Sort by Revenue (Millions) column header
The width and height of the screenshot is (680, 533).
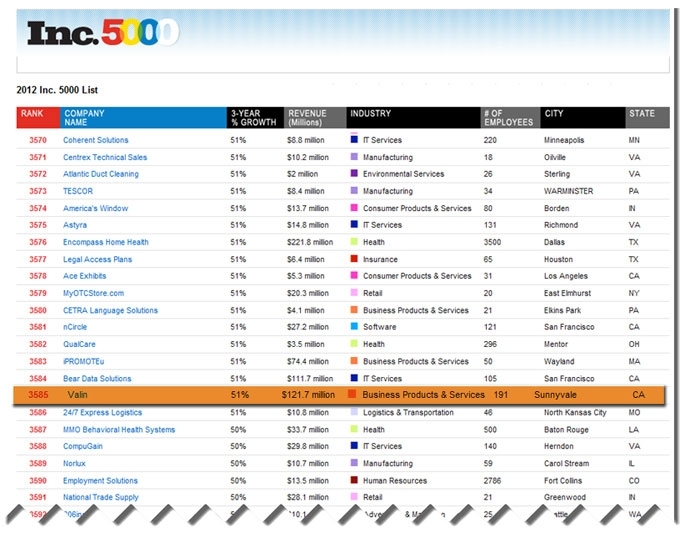tap(314, 118)
